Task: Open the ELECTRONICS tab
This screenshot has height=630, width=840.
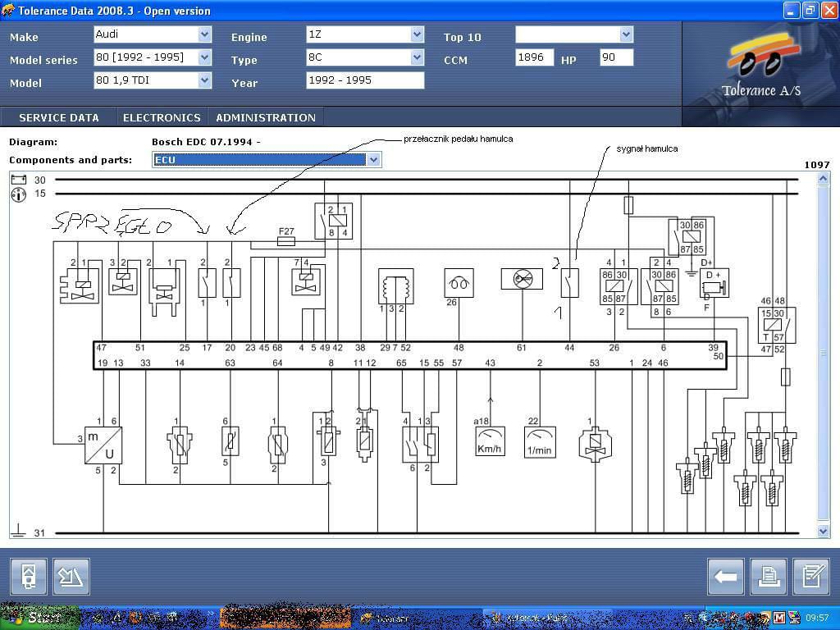Action: 162,117
